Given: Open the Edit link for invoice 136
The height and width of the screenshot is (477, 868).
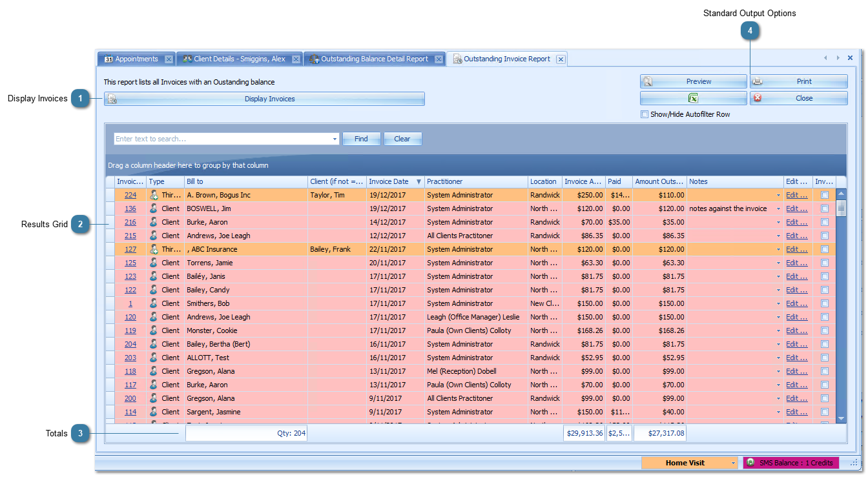Looking at the screenshot, I should (796, 208).
